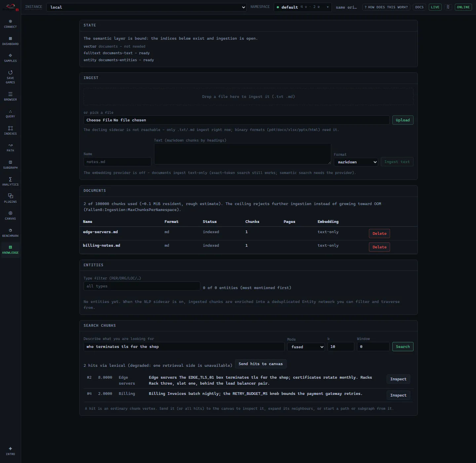The image size is (476, 463).
Task: Click the Choose File picker
Action: 236,120
